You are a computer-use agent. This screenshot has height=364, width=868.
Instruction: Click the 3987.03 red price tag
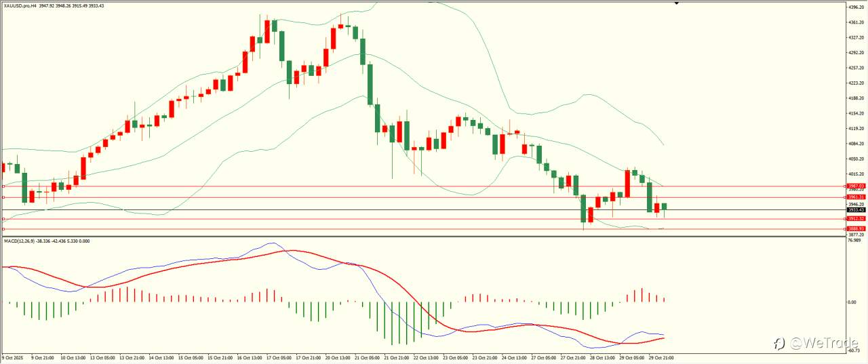(856, 186)
